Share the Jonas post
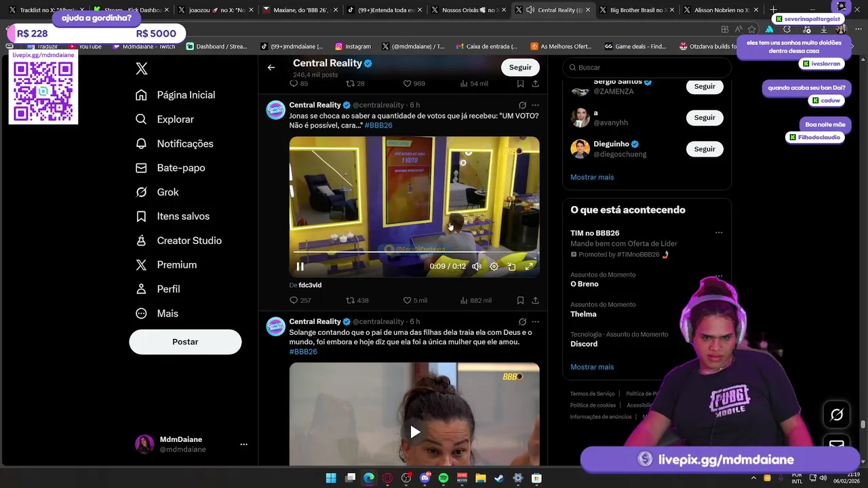Image resolution: width=868 pixels, height=488 pixels. pyautogui.click(x=535, y=300)
